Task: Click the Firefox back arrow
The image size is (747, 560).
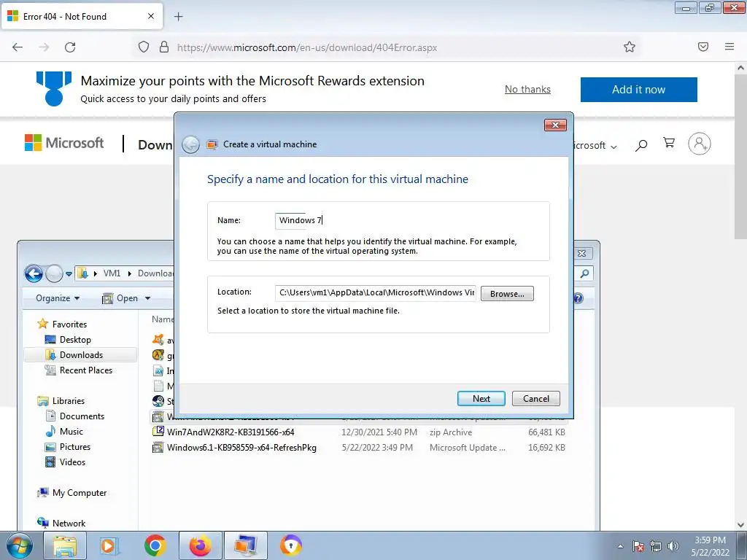Action: (18, 47)
